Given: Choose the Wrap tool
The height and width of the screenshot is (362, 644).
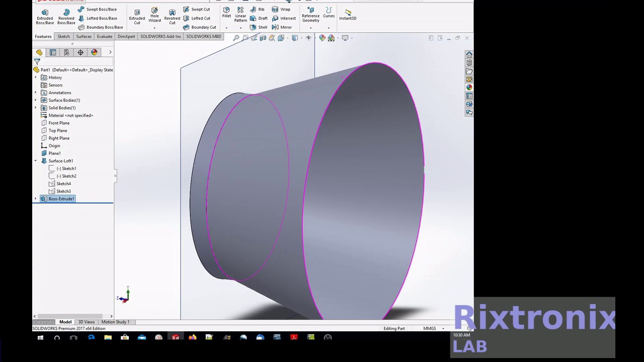Looking at the screenshot, I should coord(281,9).
